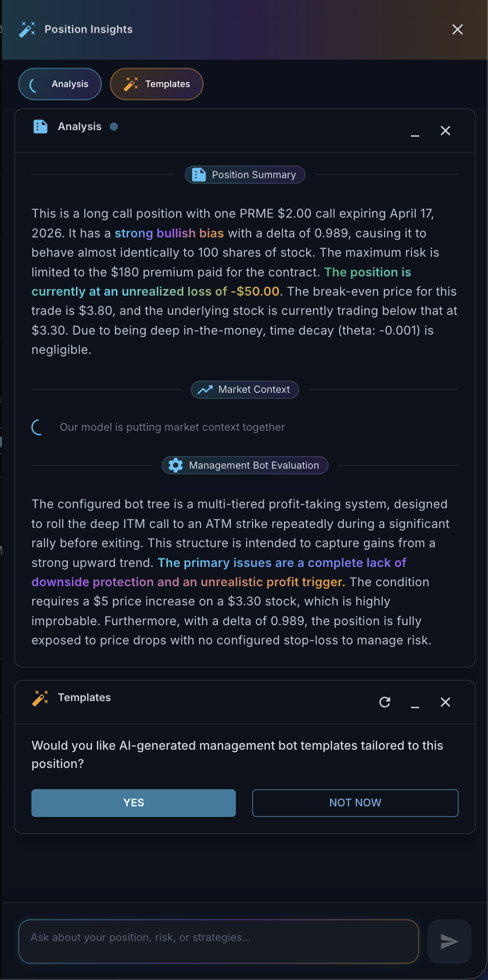The width and height of the screenshot is (488, 980).
Task: Close the Analysis card
Action: point(445,131)
